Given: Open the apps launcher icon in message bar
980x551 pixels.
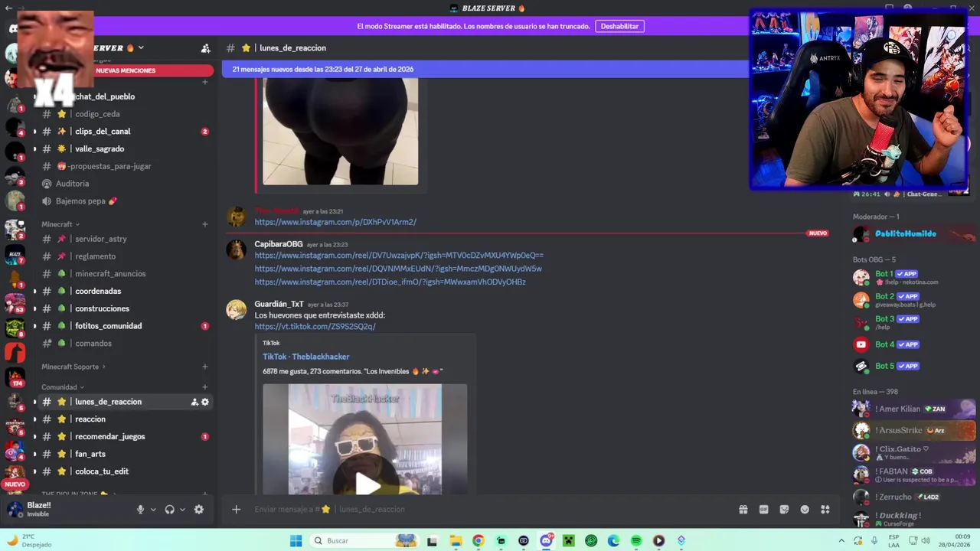Looking at the screenshot, I should coord(825,510).
